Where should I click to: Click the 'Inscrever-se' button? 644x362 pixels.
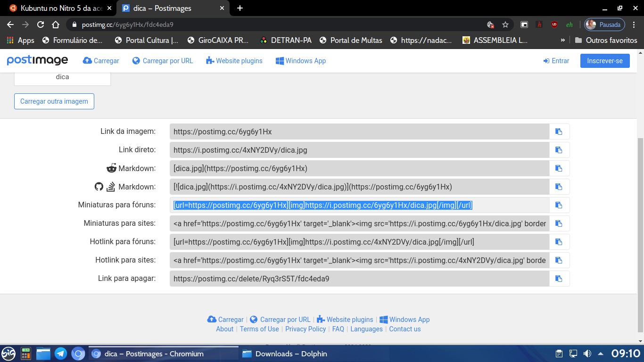605,61
